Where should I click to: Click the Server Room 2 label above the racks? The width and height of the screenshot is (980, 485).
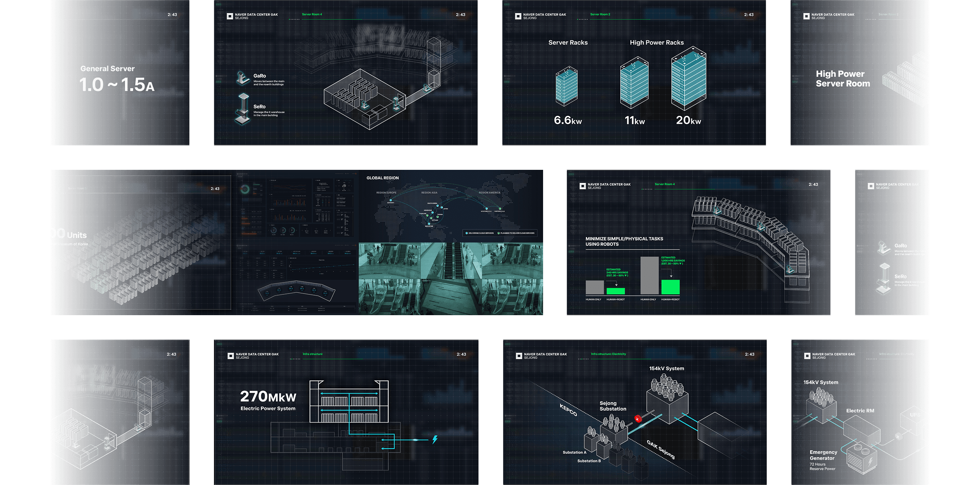(x=600, y=14)
